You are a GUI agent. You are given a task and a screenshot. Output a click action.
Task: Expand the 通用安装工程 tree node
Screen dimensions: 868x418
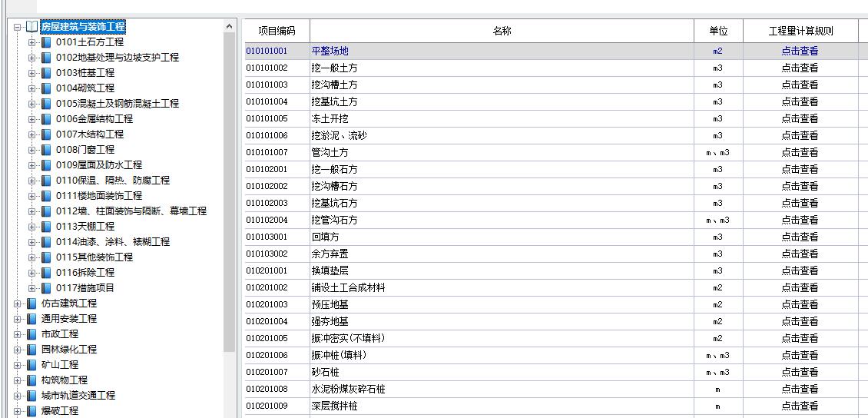click(x=18, y=319)
